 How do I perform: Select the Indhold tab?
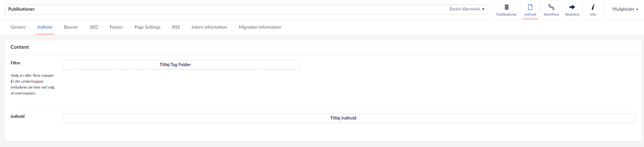pos(45,27)
